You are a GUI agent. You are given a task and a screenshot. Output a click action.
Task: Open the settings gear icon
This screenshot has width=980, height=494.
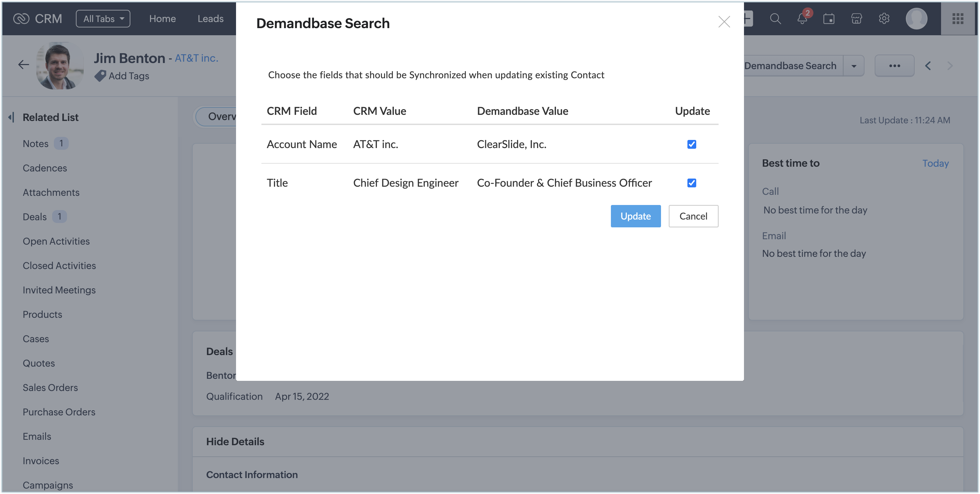coord(884,19)
